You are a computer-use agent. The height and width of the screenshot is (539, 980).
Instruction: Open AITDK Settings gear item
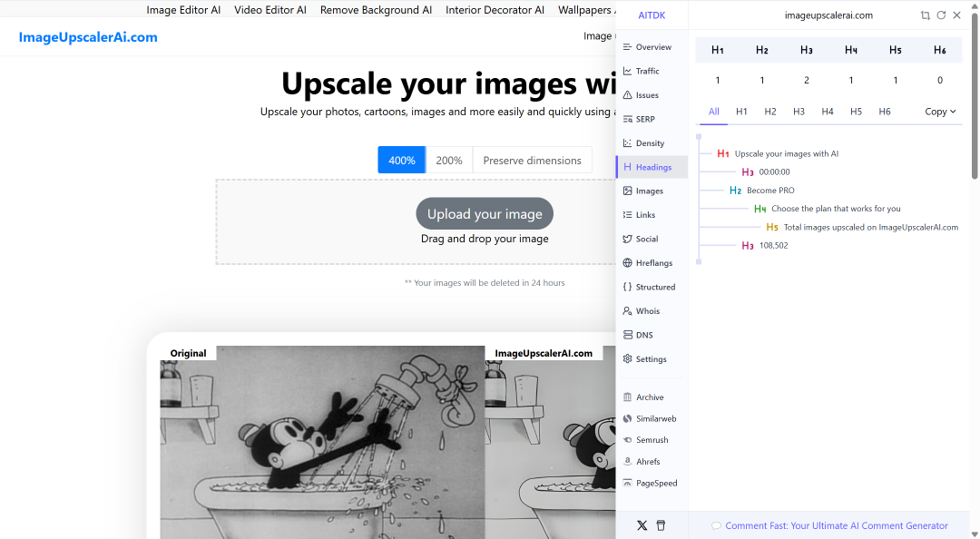pyautogui.click(x=652, y=359)
